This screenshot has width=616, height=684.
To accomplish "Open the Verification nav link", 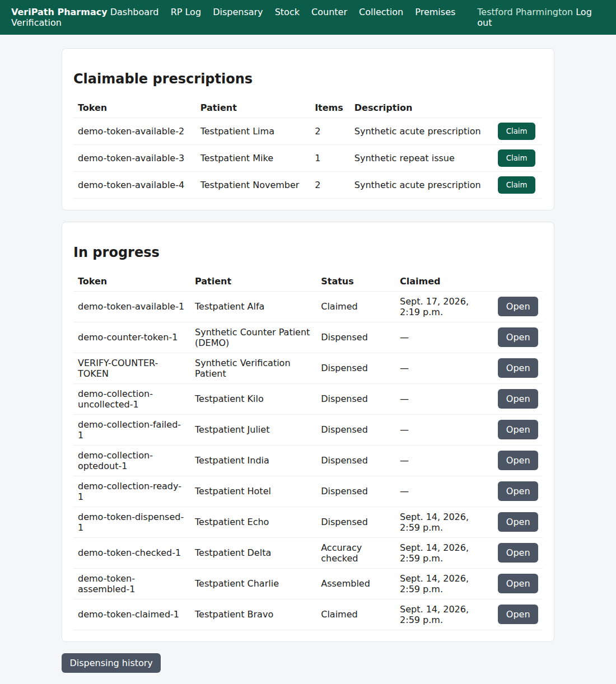I will [x=36, y=22].
